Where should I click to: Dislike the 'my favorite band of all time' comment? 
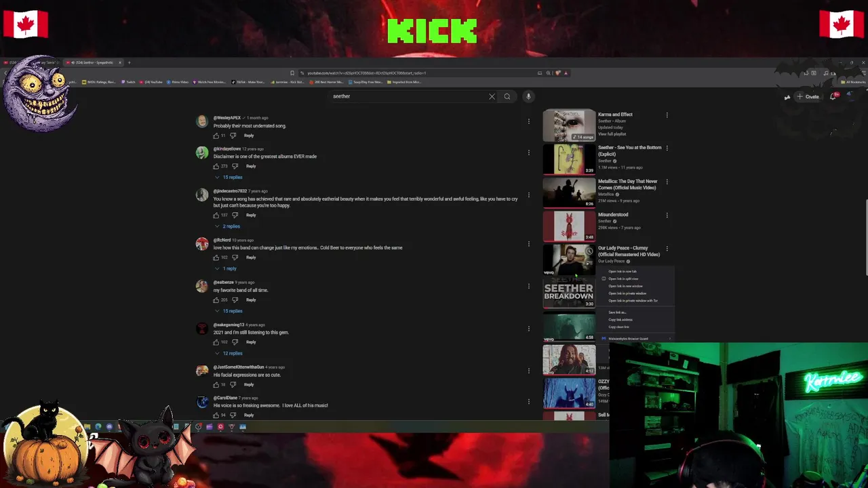pos(235,300)
